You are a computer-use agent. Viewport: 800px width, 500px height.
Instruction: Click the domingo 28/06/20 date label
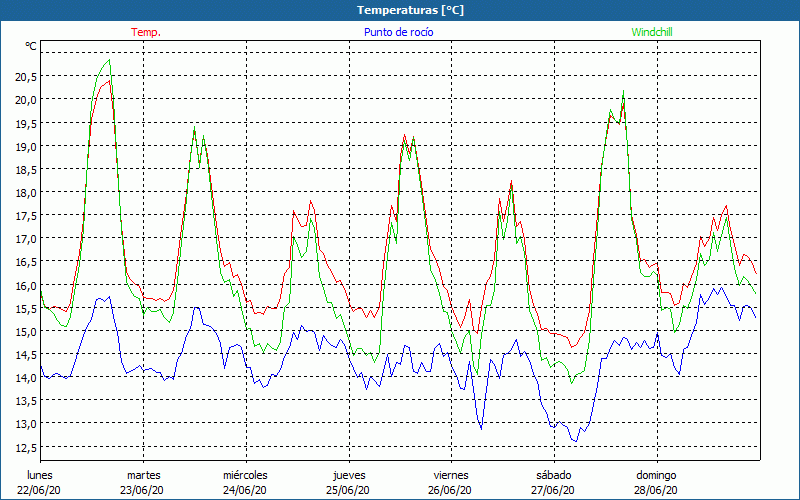(x=656, y=482)
